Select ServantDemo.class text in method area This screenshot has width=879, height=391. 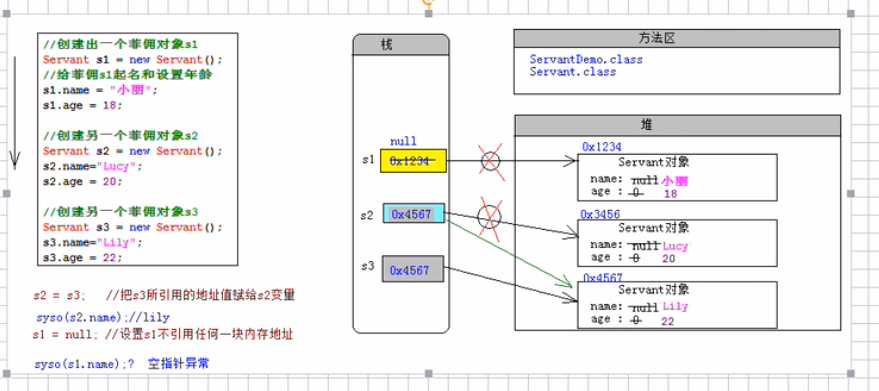[x=586, y=59]
